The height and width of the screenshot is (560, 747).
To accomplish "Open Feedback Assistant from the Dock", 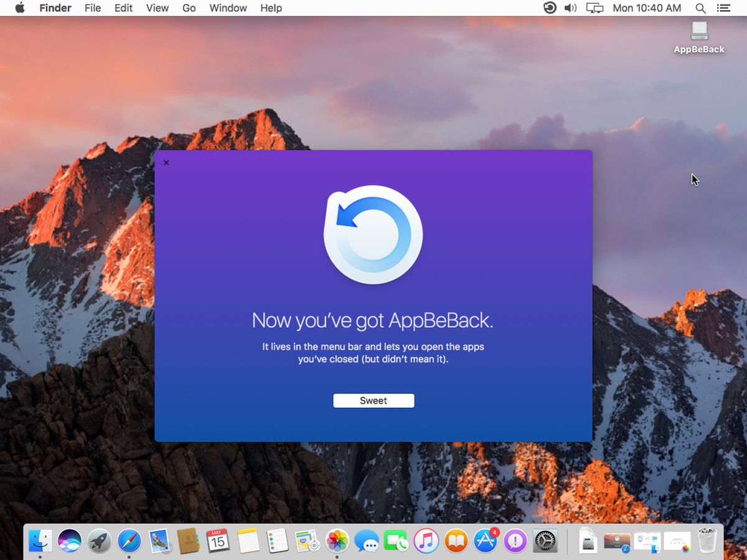I will coord(515,541).
